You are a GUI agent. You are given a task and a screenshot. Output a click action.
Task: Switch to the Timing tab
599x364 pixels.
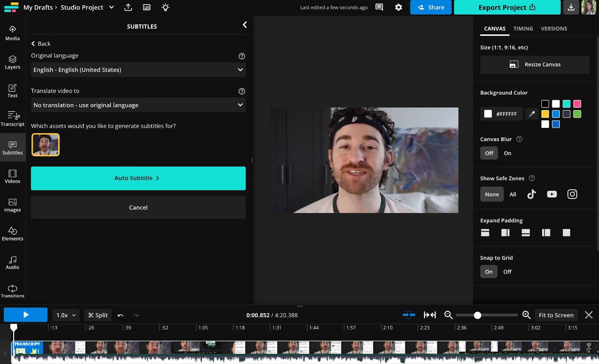(523, 28)
